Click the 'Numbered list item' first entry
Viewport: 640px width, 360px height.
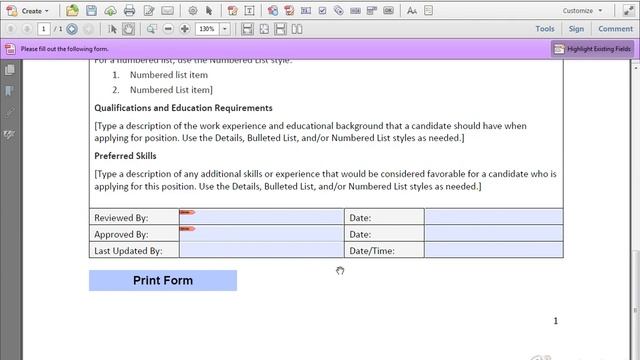[x=169, y=75]
